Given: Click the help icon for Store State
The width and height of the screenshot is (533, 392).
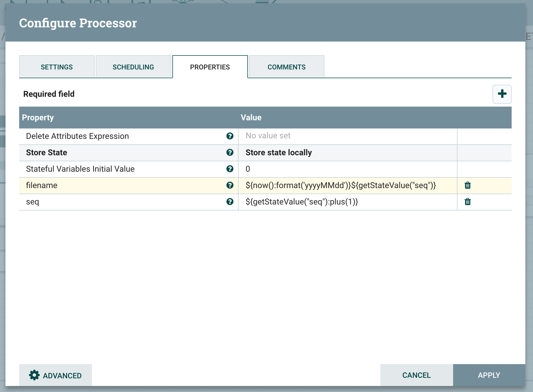Looking at the screenshot, I should 230,153.
